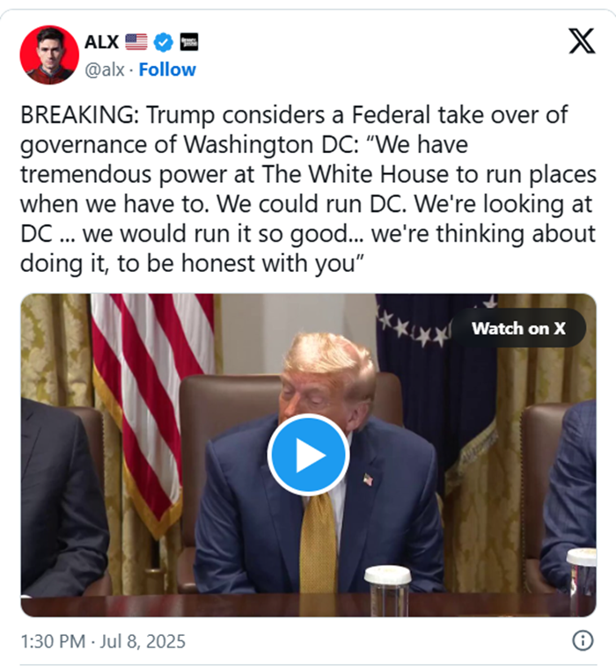The image size is (616, 672).
Task: Click the ALX display name
Action: click(101, 42)
